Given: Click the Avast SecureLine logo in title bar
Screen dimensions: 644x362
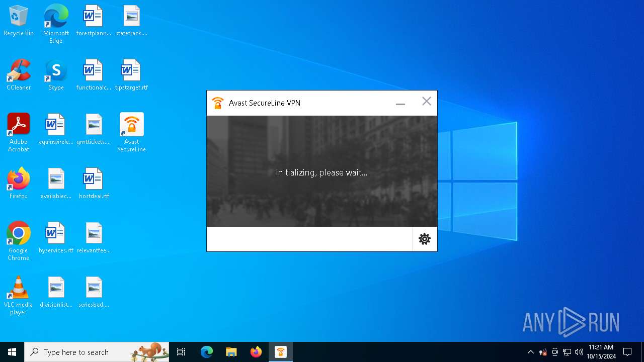Looking at the screenshot, I should [218, 103].
